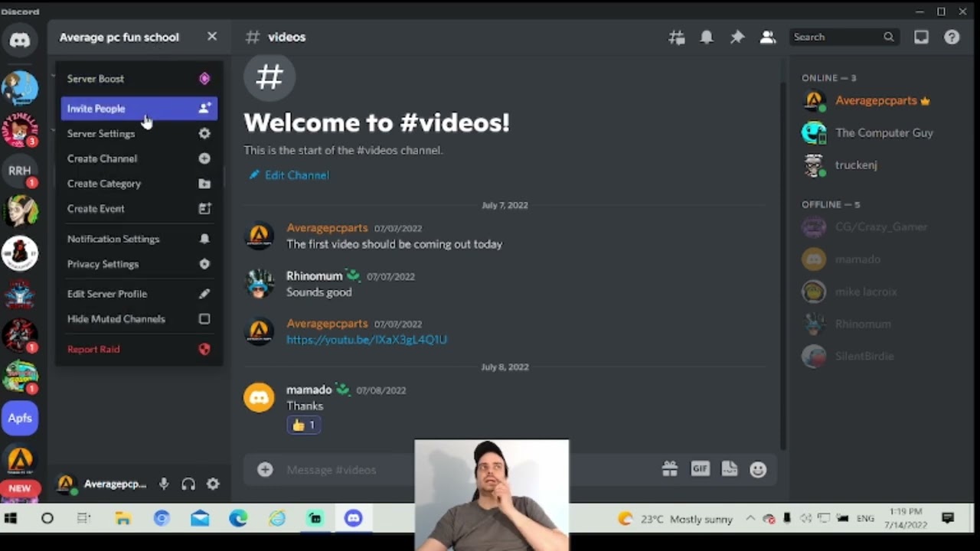
Task: Open the Windows Start menu
Action: (x=11, y=518)
